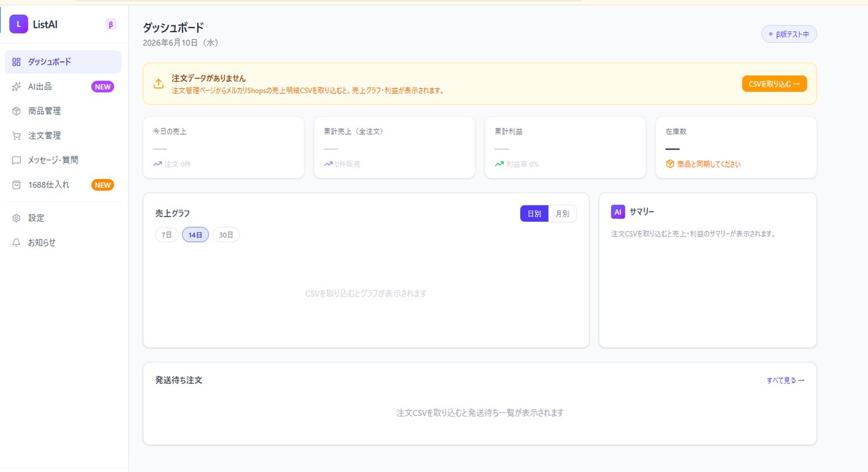Viewport: 868px width, 472px height.
Task: Click the AI出品 sparkle icon
Action: [16, 87]
